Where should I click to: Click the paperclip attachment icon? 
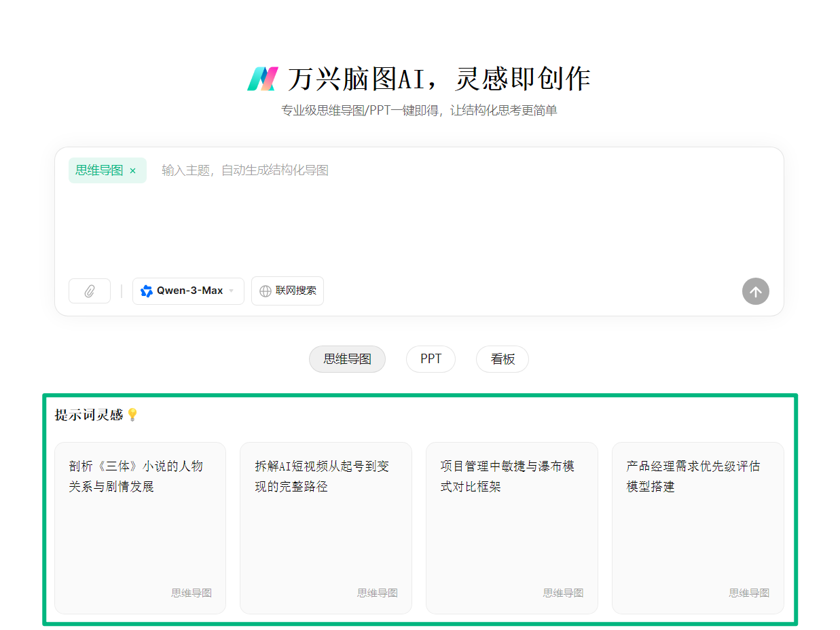90,291
